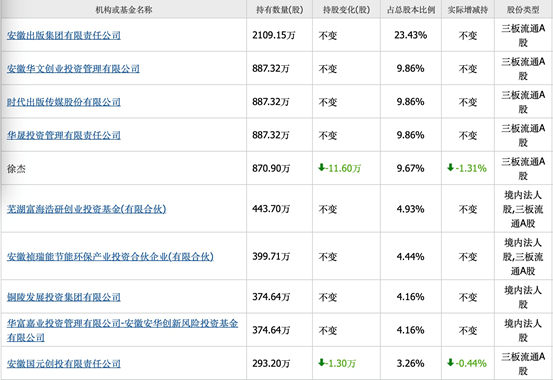Select the 徐杰 shareholder name

(x=16, y=169)
